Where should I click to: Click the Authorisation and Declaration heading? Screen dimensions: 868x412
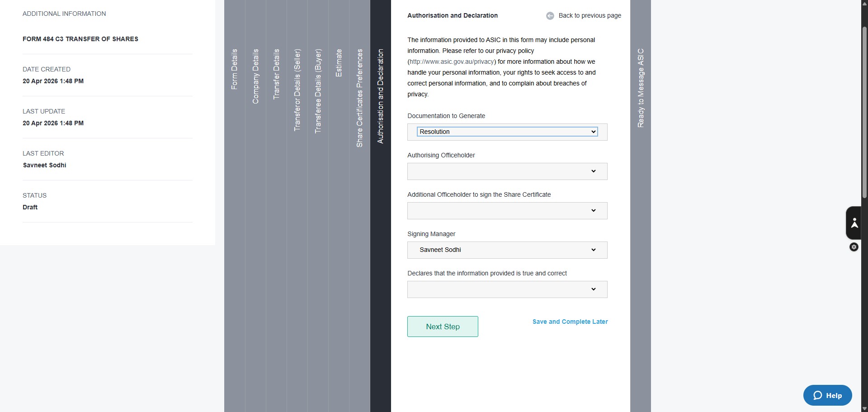tap(453, 15)
